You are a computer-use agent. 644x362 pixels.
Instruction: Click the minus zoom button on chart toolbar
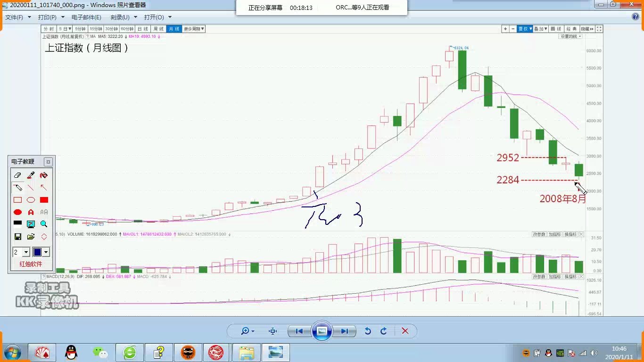(x=513, y=29)
